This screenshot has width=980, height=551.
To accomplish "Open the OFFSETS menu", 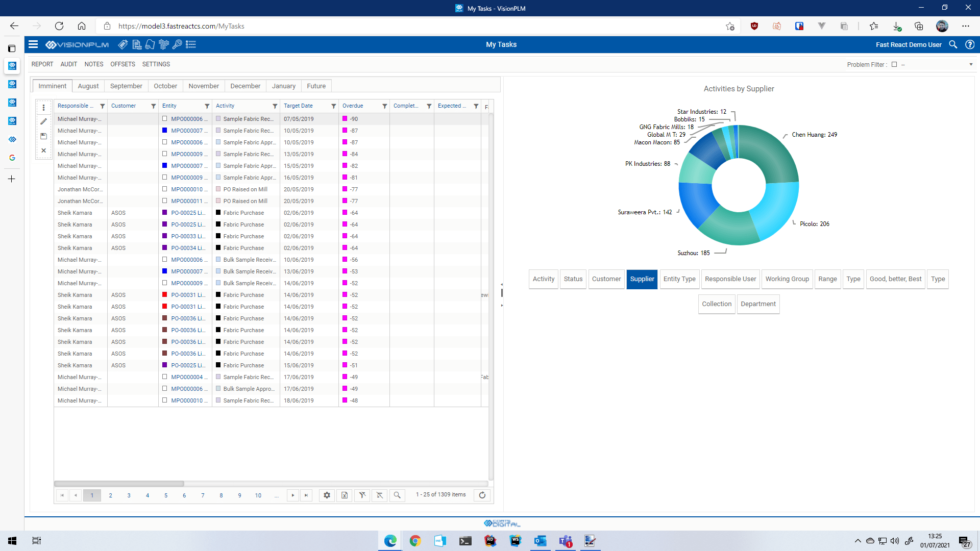I will tap(122, 64).
